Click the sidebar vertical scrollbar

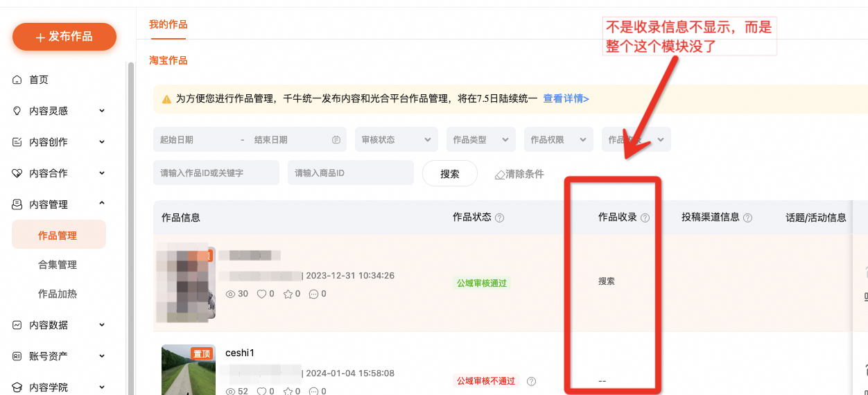(130, 229)
